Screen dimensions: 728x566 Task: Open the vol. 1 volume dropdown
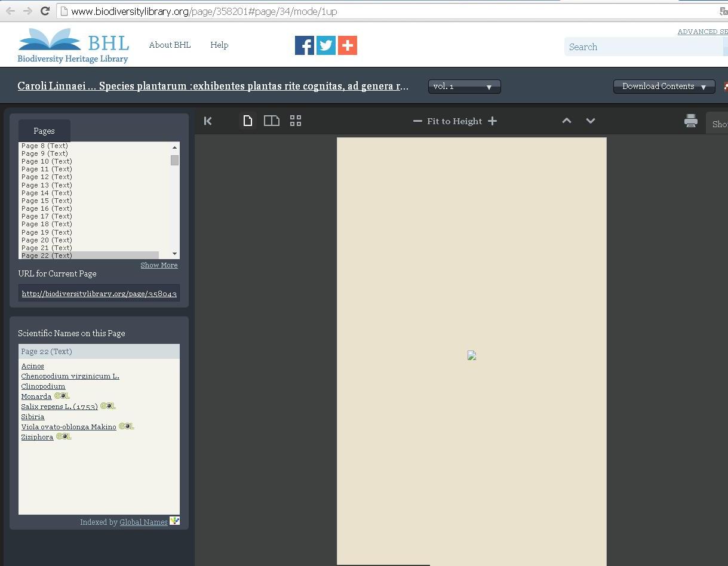[464, 87]
